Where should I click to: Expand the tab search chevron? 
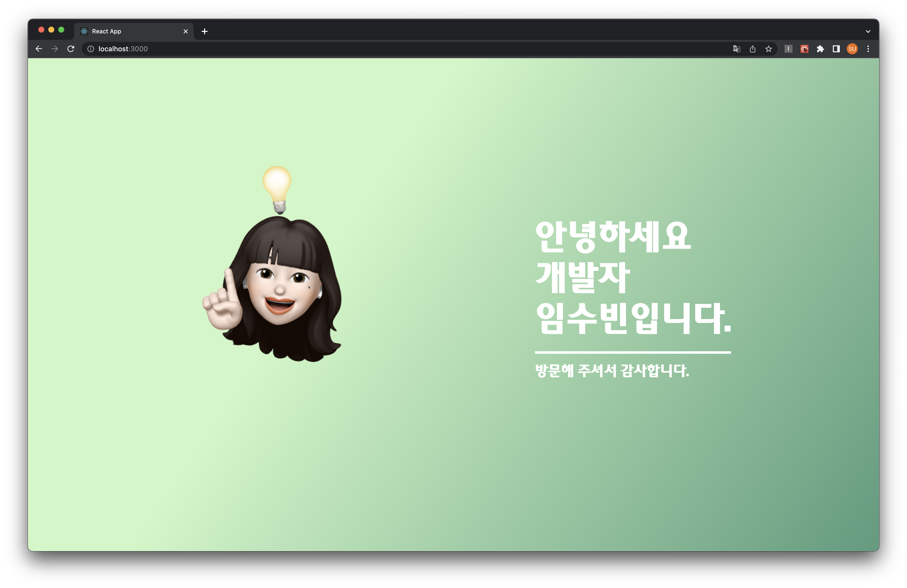pyautogui.click(x=868, y=31)
